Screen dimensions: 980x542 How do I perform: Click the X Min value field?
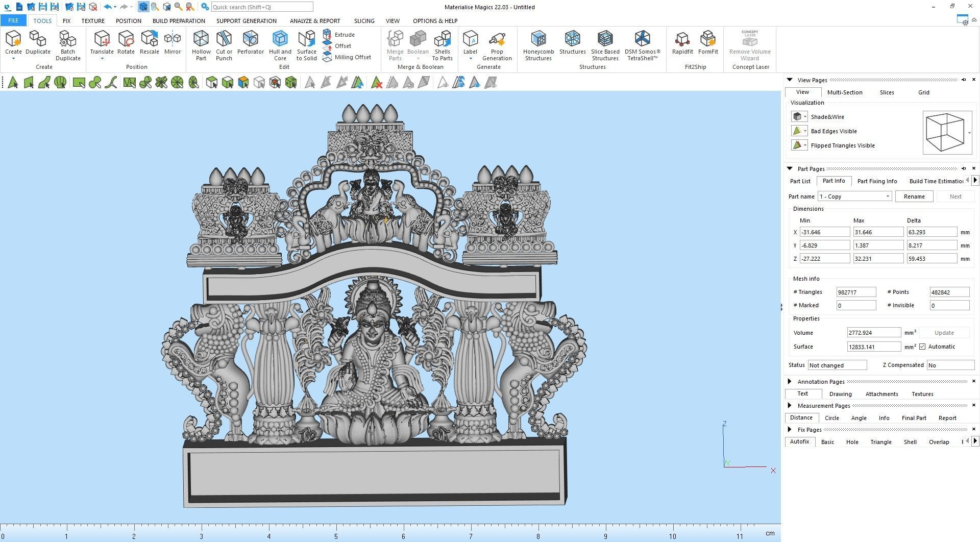824,232
